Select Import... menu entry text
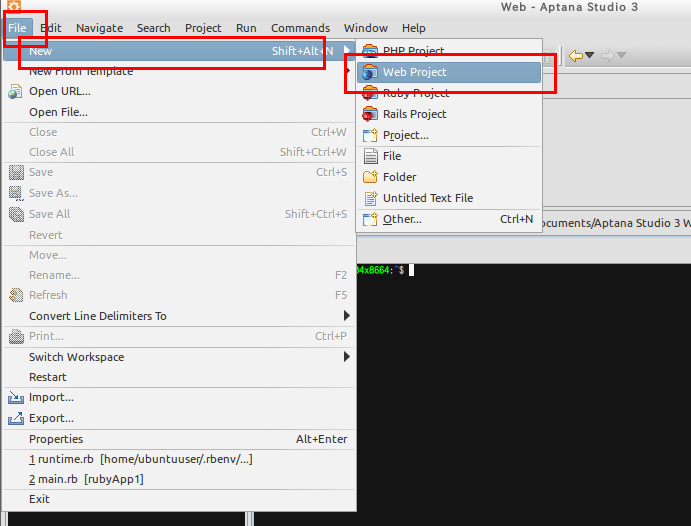Viewport: 691px width, 526px height. pyautogui.click(x=51, y=397)
